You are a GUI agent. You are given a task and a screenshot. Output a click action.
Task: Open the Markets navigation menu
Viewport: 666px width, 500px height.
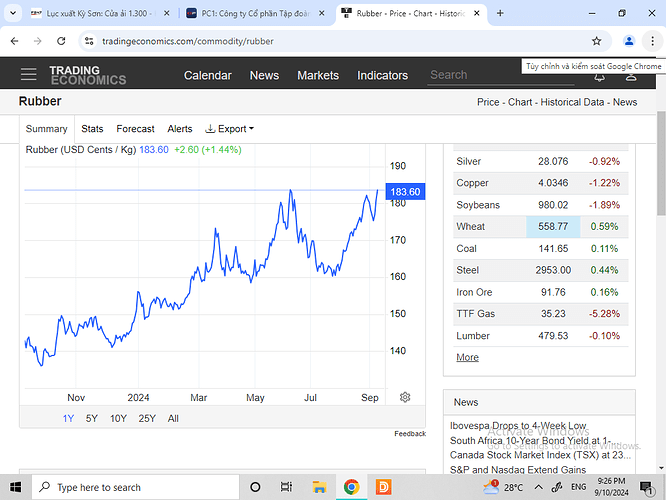[318, 75]
